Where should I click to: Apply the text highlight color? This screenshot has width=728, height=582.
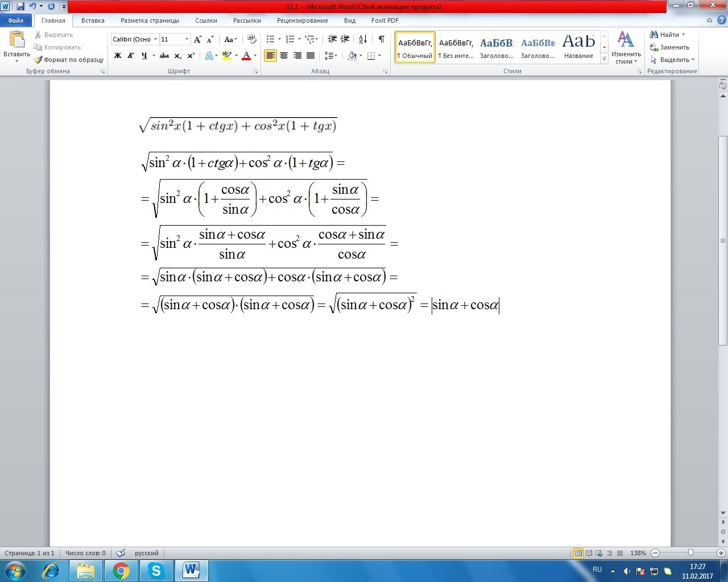point(226,56)
